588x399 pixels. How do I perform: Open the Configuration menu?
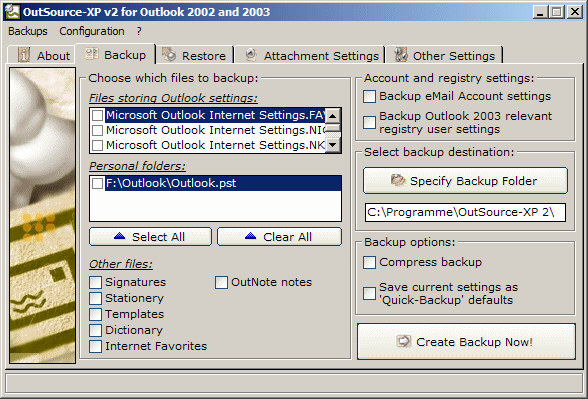[92, 31]
